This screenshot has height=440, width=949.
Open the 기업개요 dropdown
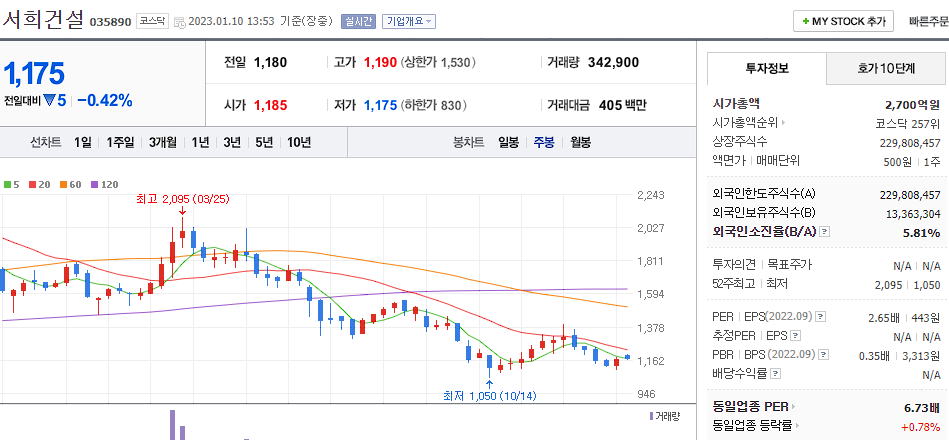410,21
